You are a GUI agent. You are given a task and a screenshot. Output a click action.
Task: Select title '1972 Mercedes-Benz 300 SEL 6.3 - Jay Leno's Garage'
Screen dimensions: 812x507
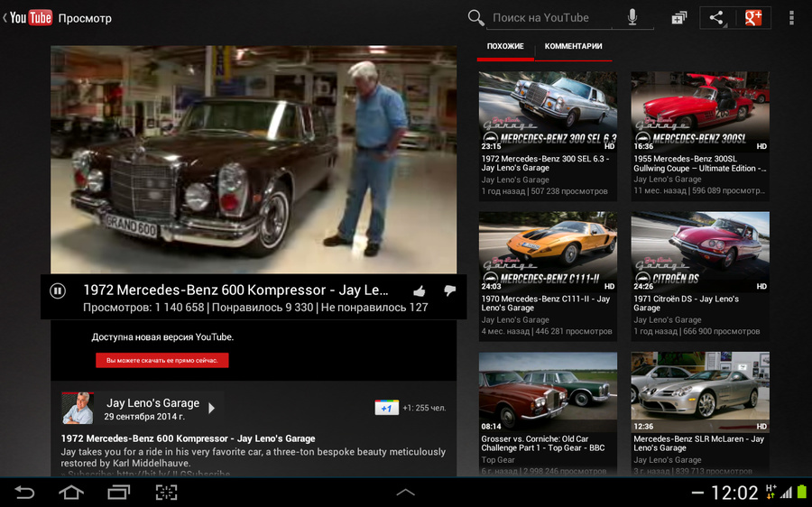click(x=545, y=163)
